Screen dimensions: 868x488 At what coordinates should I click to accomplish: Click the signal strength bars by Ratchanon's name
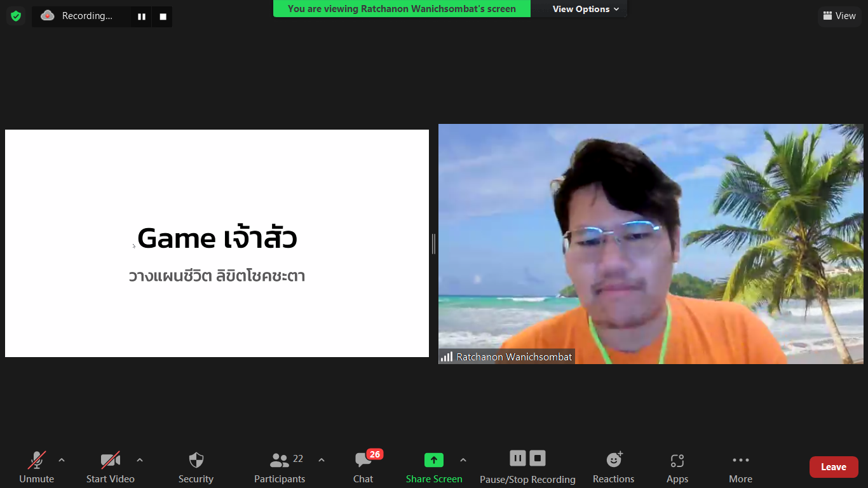pyautogui.click(x=447, y=357)
